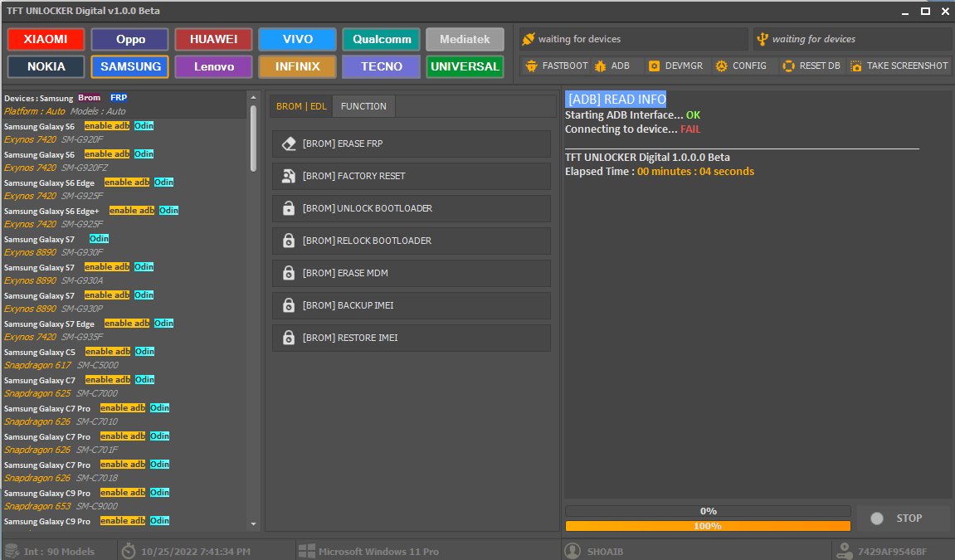Toggle enable adb for Samsung Galaxy S6
Image resolution: width=955 pixels, height=560 pixels.
tap(106, 125)
